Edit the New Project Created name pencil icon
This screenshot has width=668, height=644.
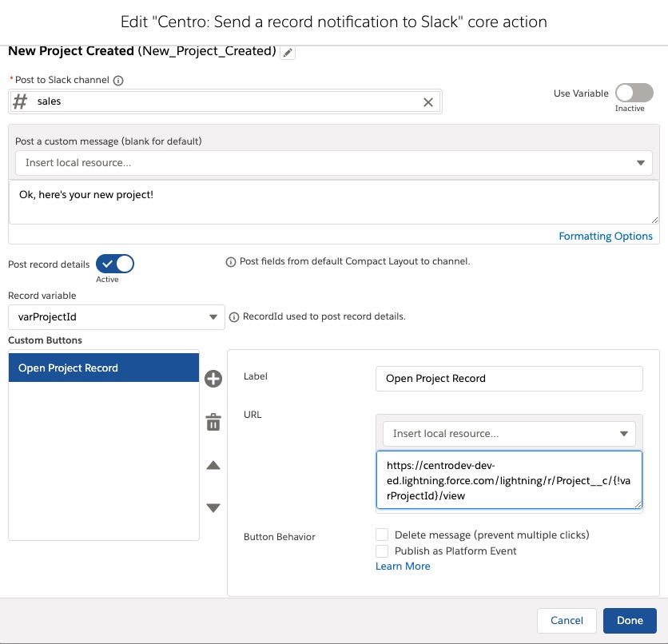click(x=288, y=53)
